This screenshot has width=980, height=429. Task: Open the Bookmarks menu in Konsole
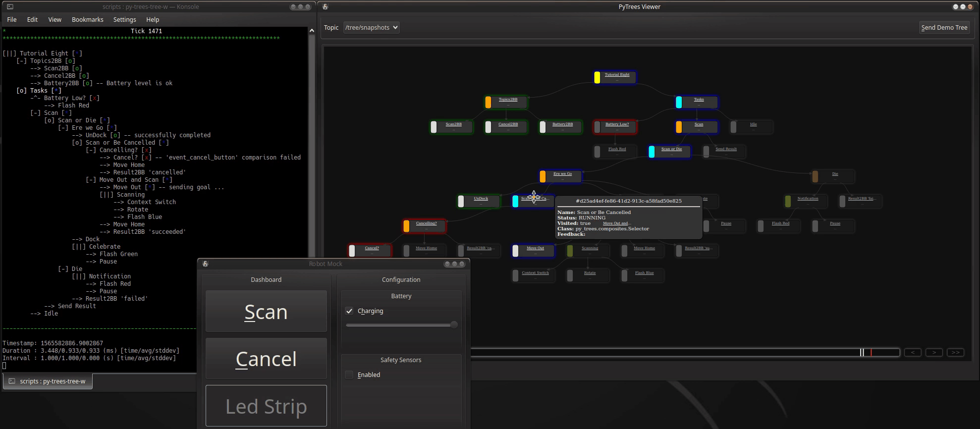pos(88,20)
